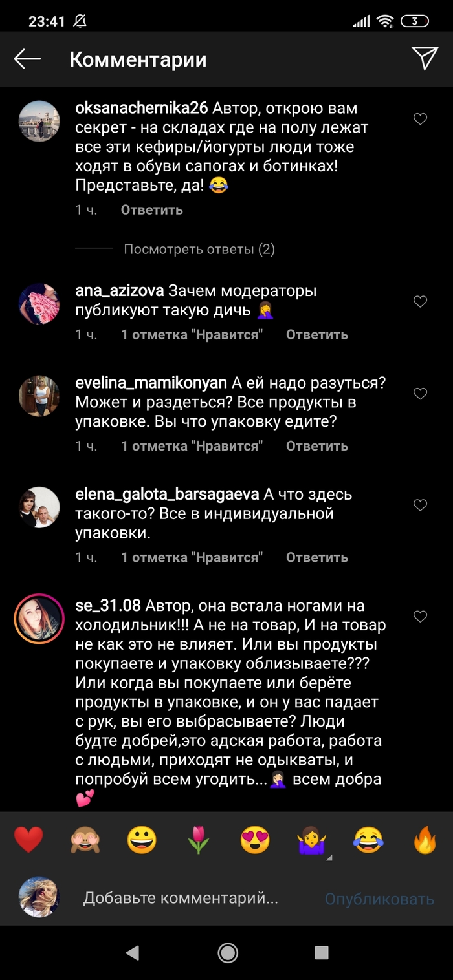This screenshot has height=980, width=453.
Task: Like oksanachernika26's comment with the heart
Action: [421, 119]
